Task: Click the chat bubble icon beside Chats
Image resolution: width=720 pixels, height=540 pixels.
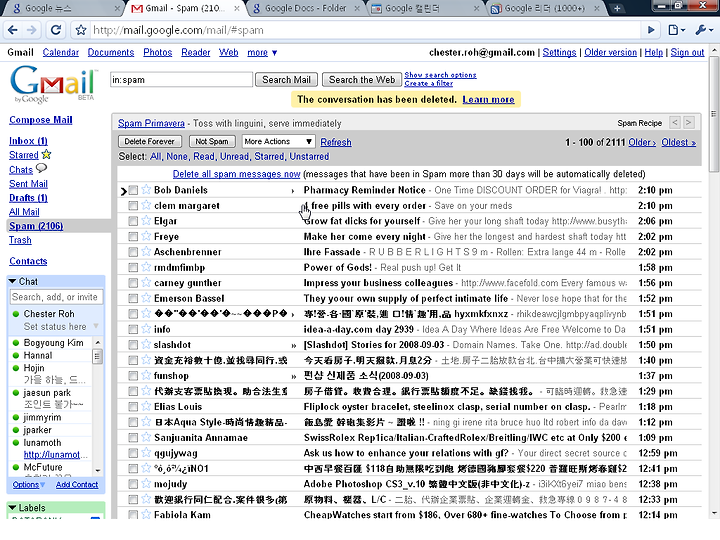Action: coord(41,169)
